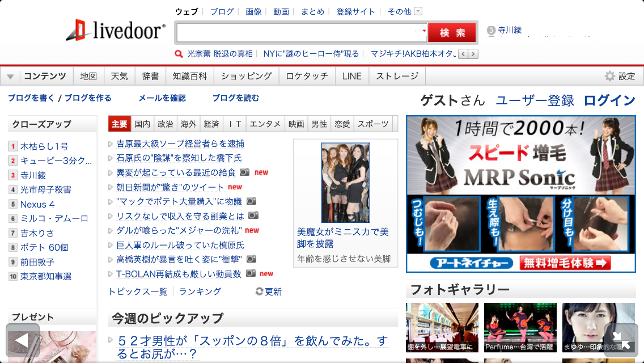Select the ブログ search type
Screen dimensions: 644x363
click(x=222, y=11)
